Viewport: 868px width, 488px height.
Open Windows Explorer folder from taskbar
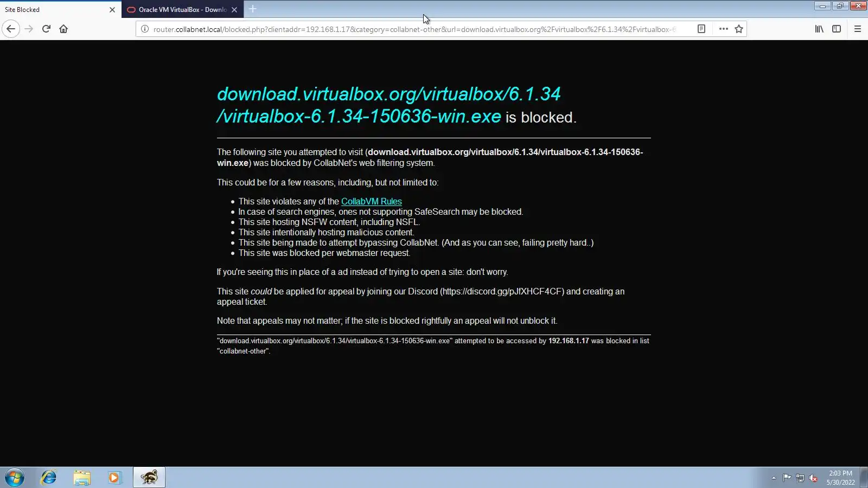pyautogui.click(x=82, y=478)
